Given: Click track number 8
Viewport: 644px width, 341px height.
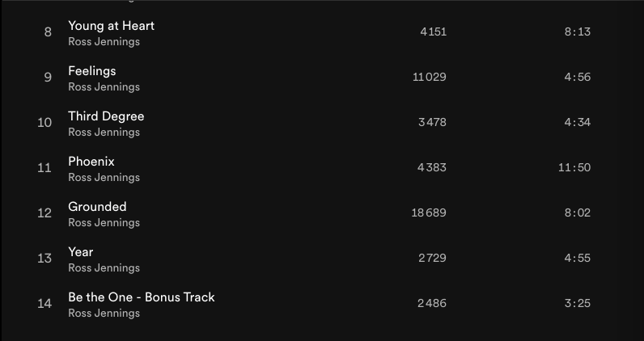Looking at the screenshot, I should pos(48,32).
